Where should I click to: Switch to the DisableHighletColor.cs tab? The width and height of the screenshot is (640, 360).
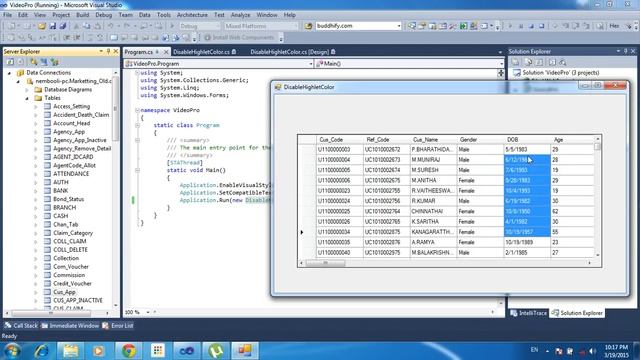201,52
